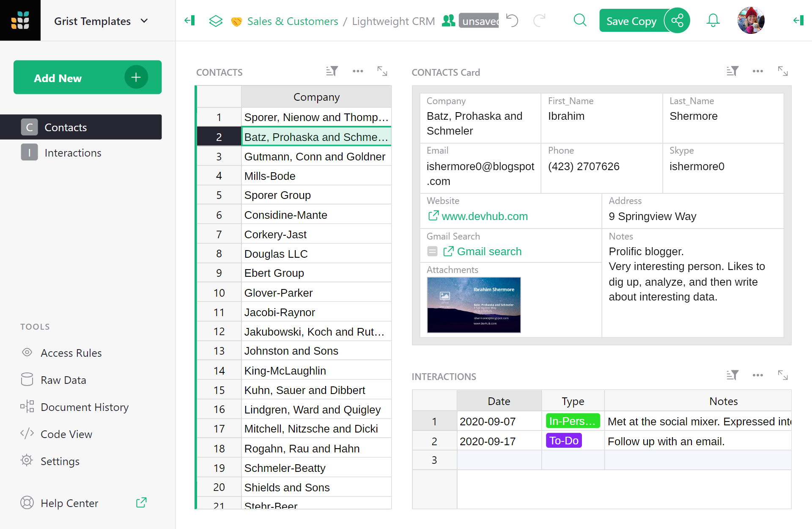Open the share menu icon
812x529 pixels.
coord(677,20)
